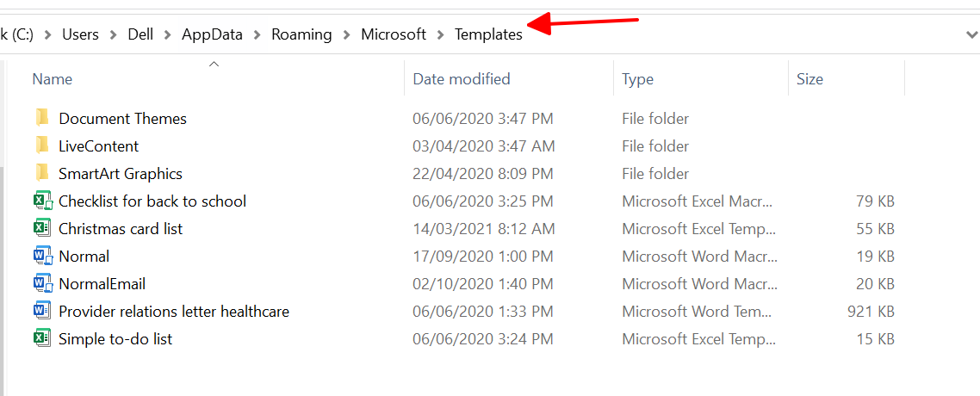This screenshot has height=396, width=980.
Task: Click the 20 KB size value
Action: 875,283
